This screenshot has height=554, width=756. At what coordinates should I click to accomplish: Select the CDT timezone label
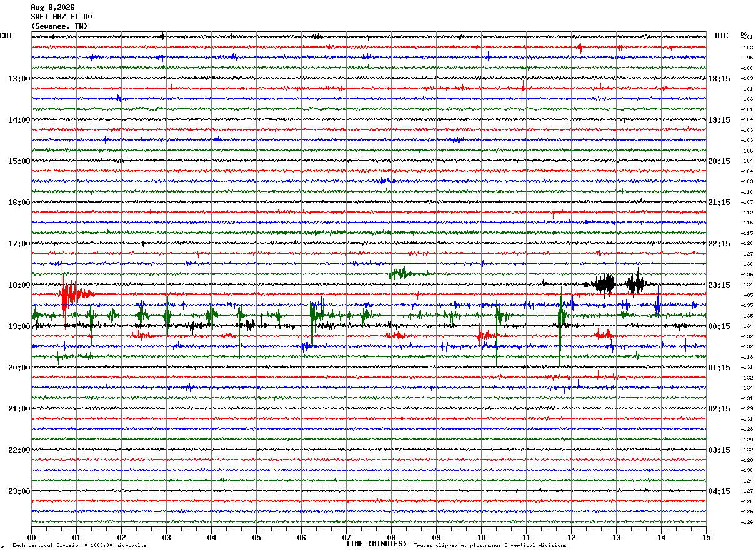coord(7,36)
